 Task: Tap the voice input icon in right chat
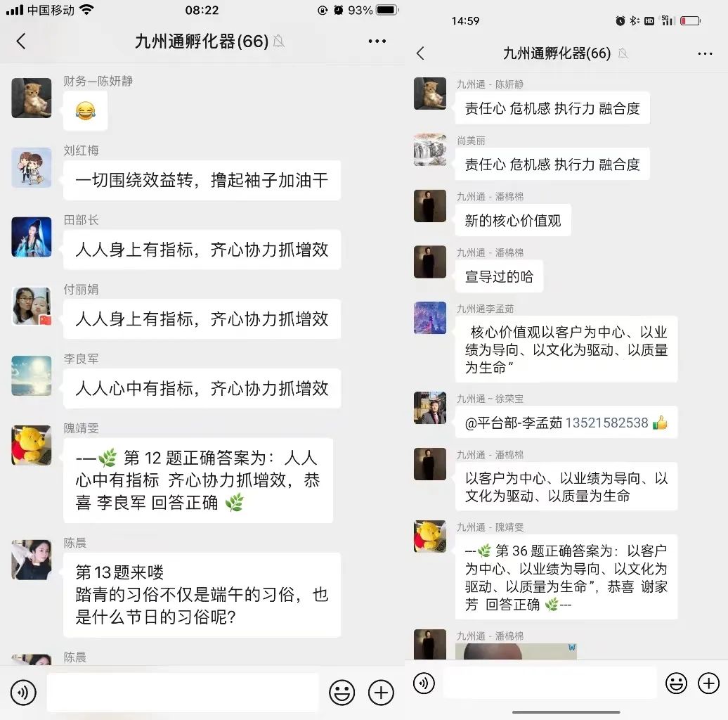pyautogui.click(x=424, y=683)
